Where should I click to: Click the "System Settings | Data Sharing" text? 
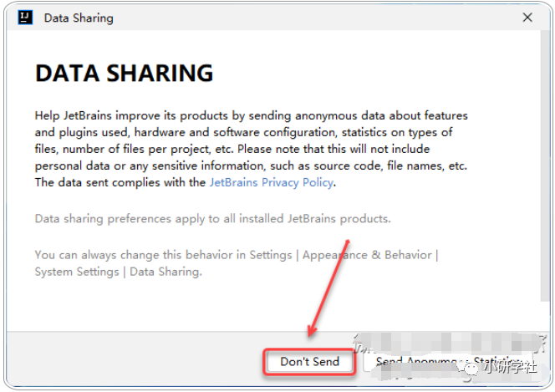(117, 272)
